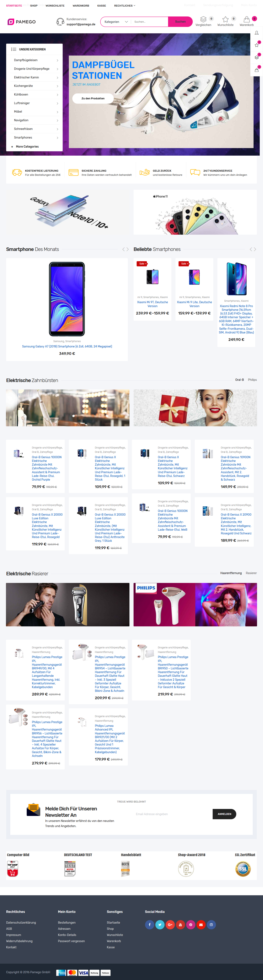Open Philips Lumea Advanced IPL BRI921/00 link
Viewport: 263px width, 980px height.
click(110, 739)
